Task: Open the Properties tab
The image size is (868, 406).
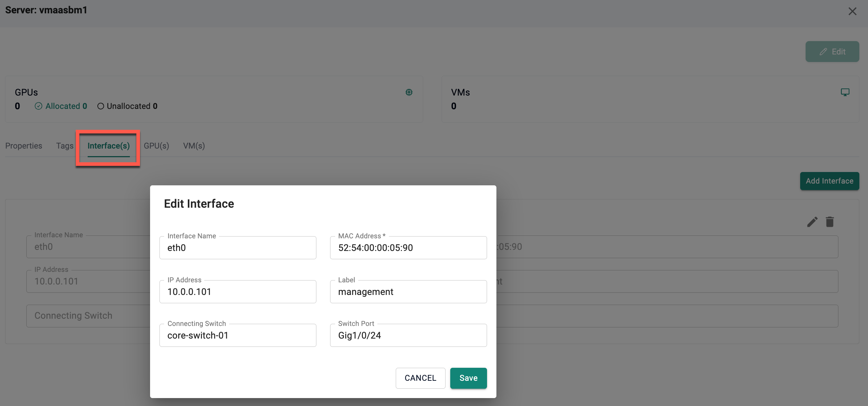Action: tap(24, 146)
